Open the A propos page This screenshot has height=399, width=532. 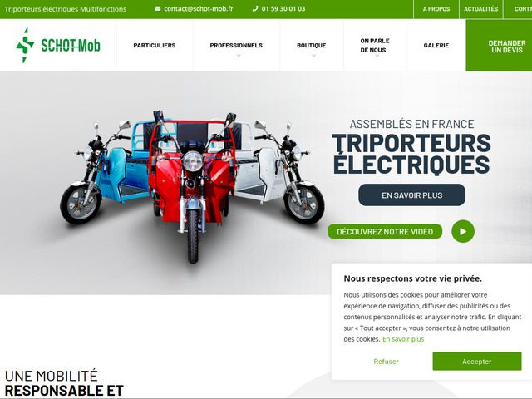(436, 9)
